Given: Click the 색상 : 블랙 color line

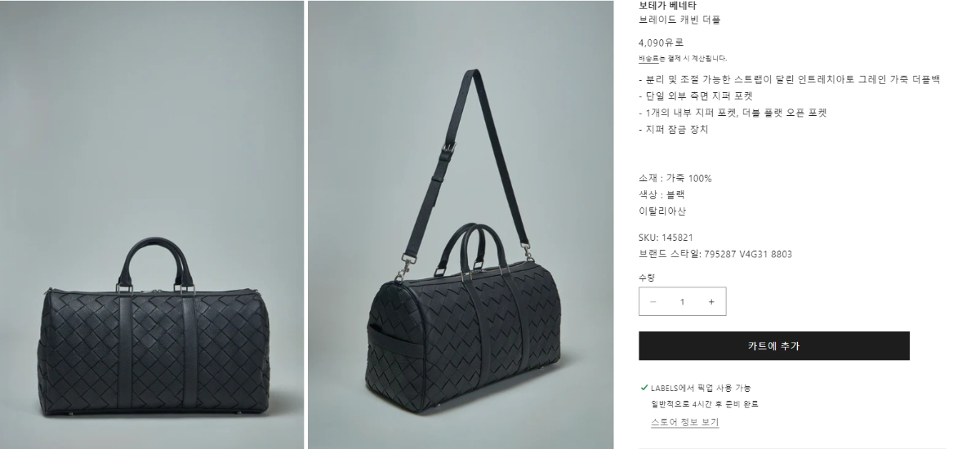Looking at the screenshot, I should (x=661, y=194).
